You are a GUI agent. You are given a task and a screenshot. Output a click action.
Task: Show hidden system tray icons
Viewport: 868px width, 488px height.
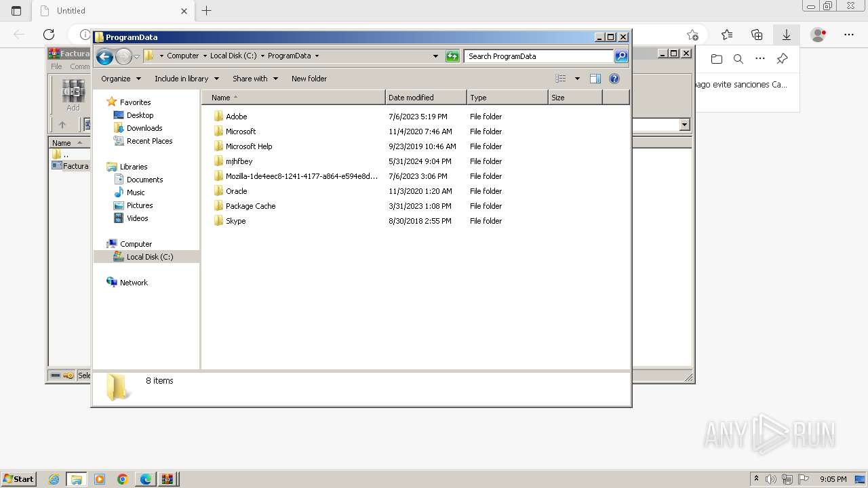(x=756, y=479)
